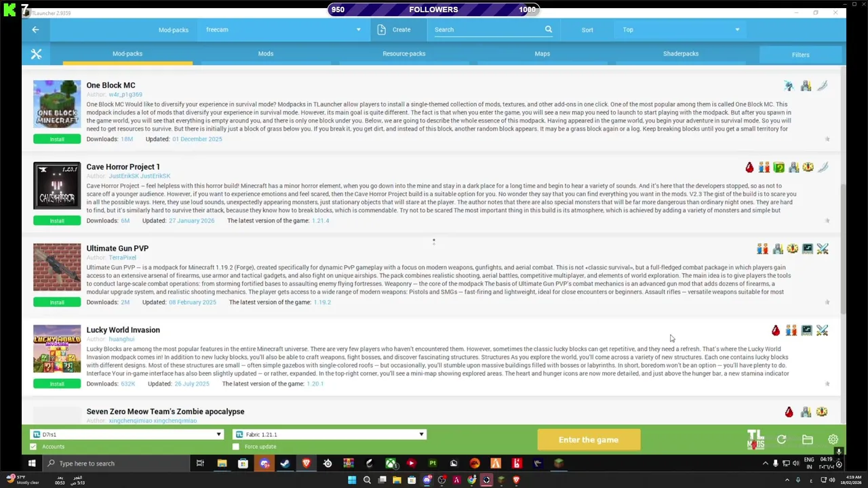Switch to the Mods tab
The height and width of the screenshot is (488, 868).
point(266,54)
